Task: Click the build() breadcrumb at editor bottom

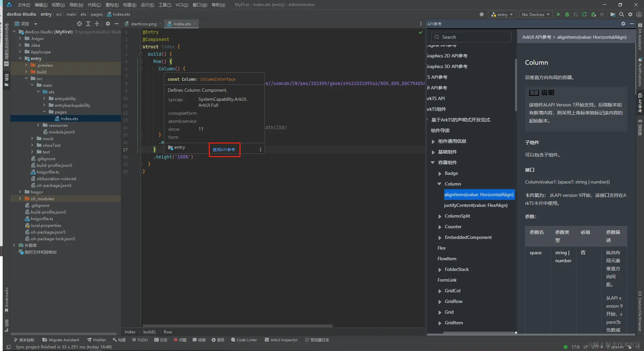Action: [x=149, y=332]
